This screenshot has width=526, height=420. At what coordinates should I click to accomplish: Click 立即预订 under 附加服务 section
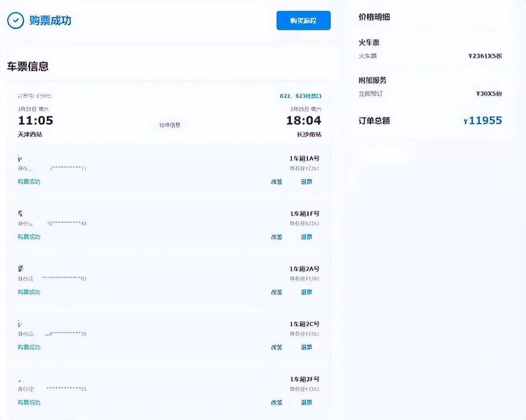(369, 94)
